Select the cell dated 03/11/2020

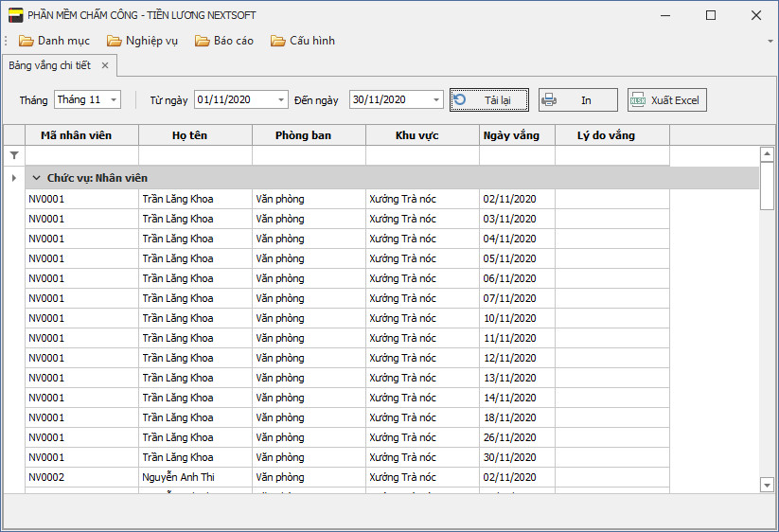517,219
